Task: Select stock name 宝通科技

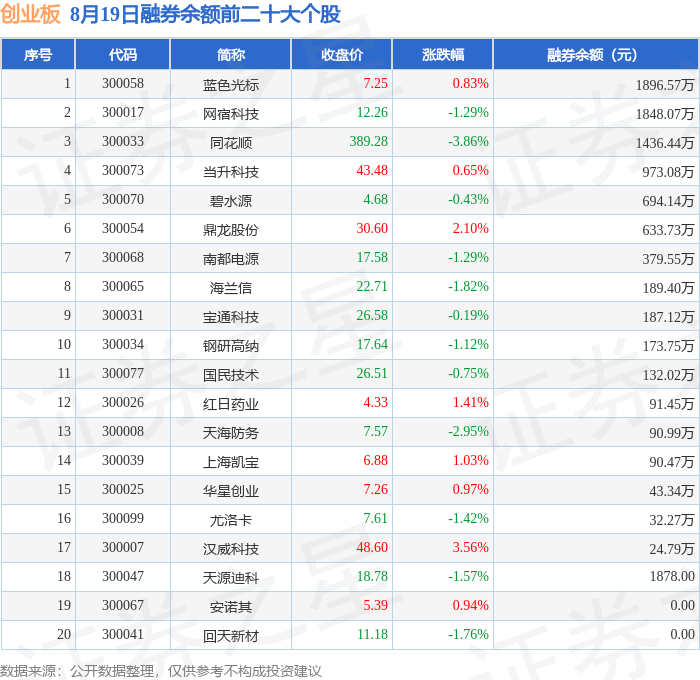Action: coord(231,317)
